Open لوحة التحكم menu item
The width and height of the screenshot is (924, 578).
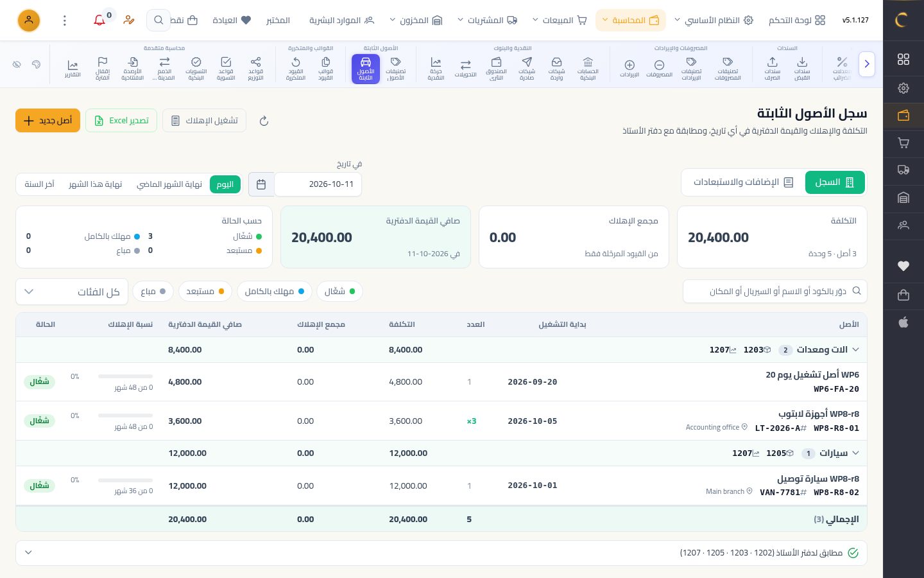tap(797, 21)
